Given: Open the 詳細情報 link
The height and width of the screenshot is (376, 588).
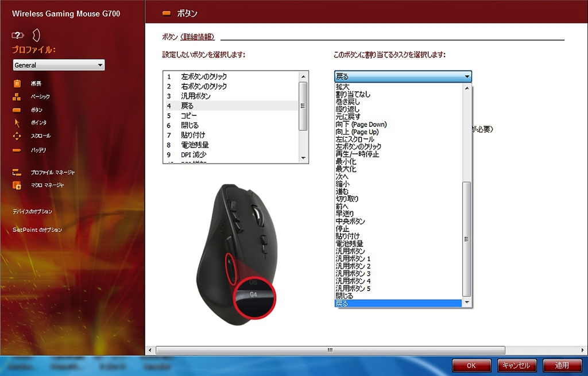Looking at the screenshot, I should click(x=198, y=37).
